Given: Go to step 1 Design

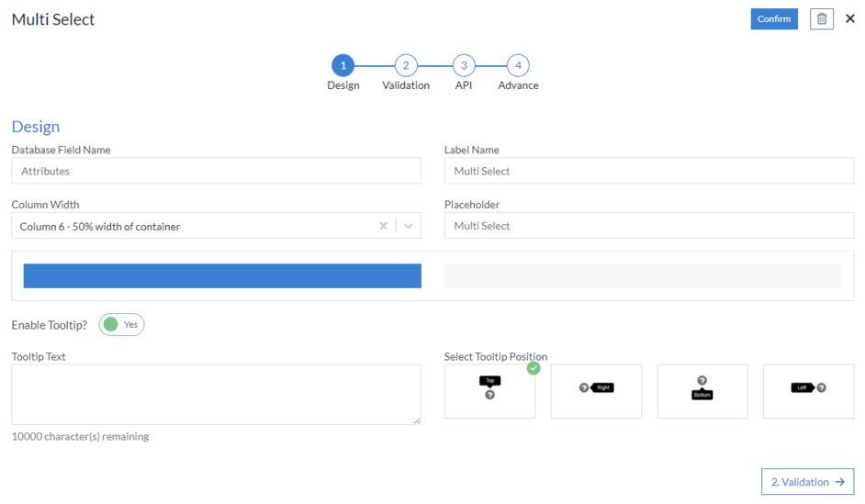Looking at the screenshot, I should click(343, 65).
